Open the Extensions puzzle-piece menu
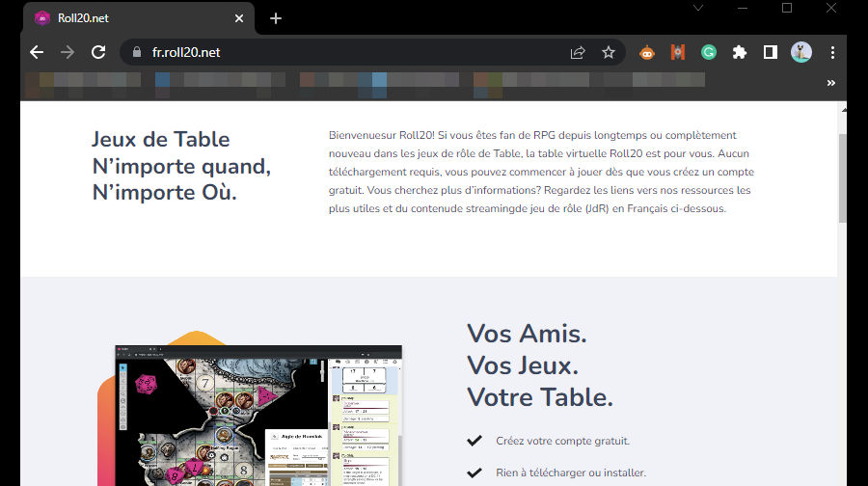 tap(740, 52)
